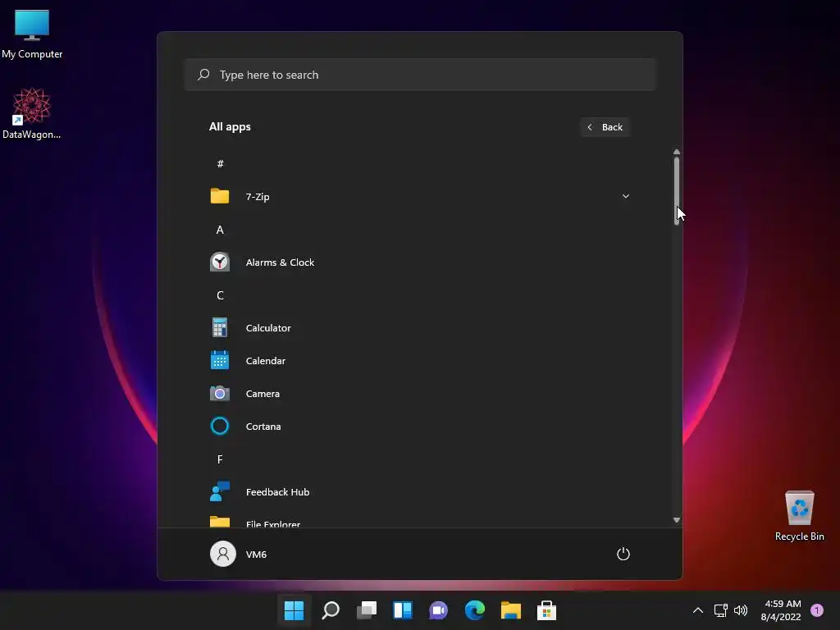Open Widgets panel on taskbar

tap(402, 610)
